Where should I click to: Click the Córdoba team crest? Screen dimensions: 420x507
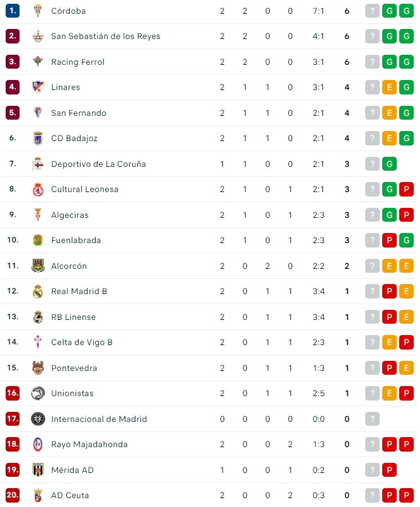[x=38, y=11]
